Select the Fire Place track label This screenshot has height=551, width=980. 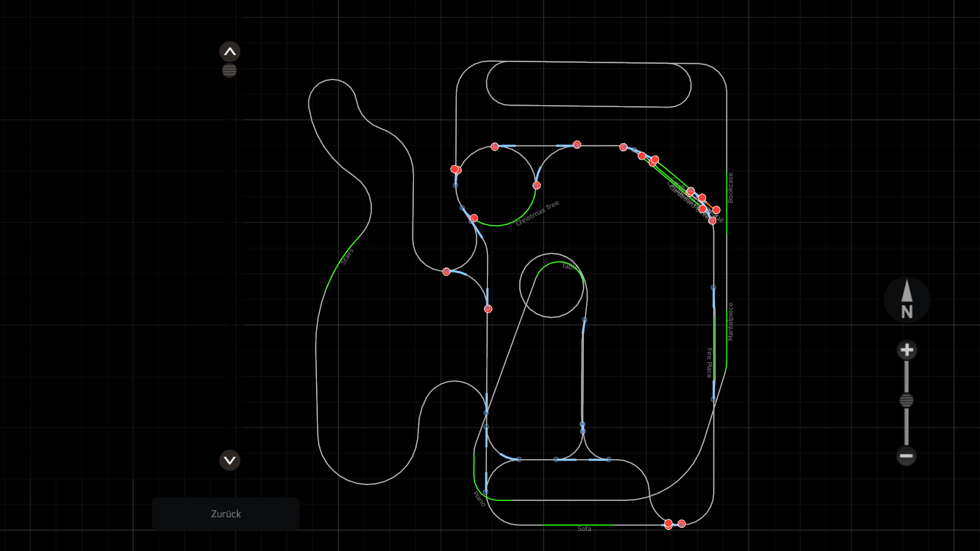coord(709,362)
